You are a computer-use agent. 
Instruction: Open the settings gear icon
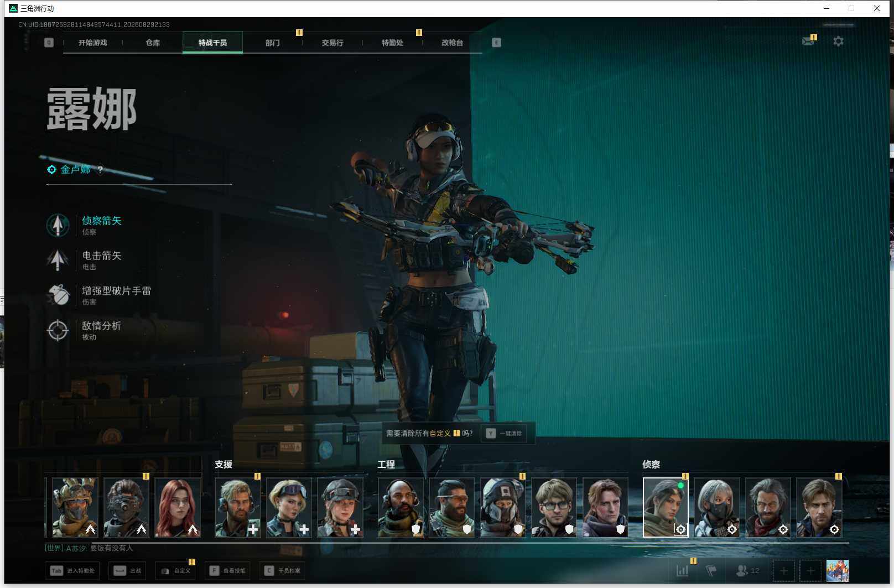[x=838, y=41]
